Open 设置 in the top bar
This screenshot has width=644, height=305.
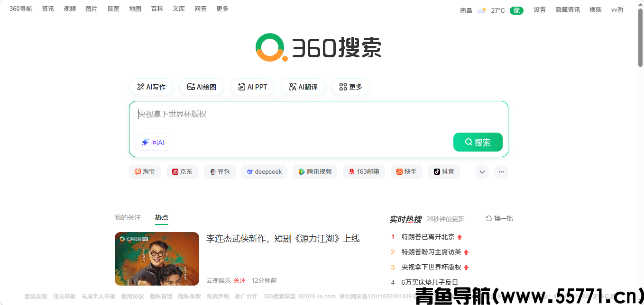click(x=540, y=10)
